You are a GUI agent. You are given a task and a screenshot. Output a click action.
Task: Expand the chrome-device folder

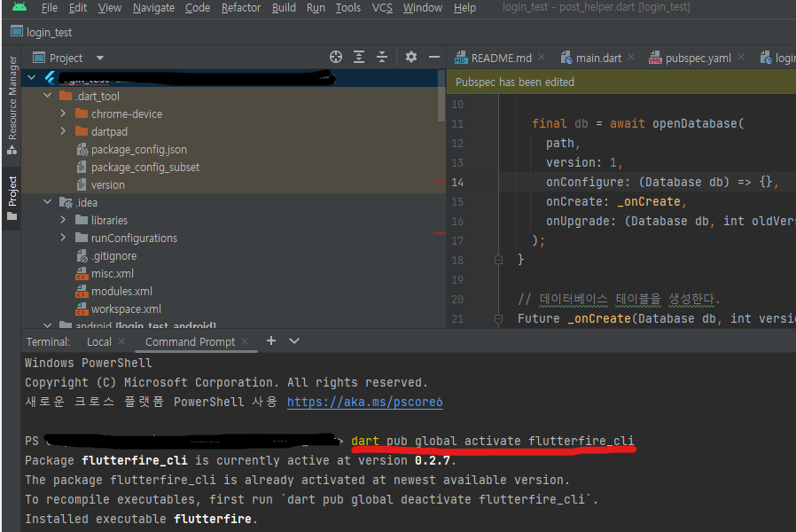pos(63,113)
